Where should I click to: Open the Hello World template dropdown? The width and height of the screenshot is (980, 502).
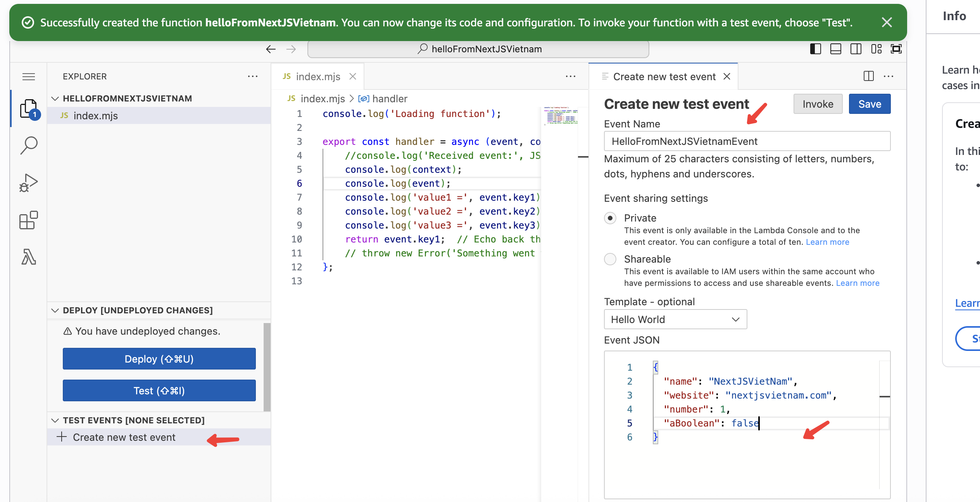pyautogui.click(x=675, y=319)
